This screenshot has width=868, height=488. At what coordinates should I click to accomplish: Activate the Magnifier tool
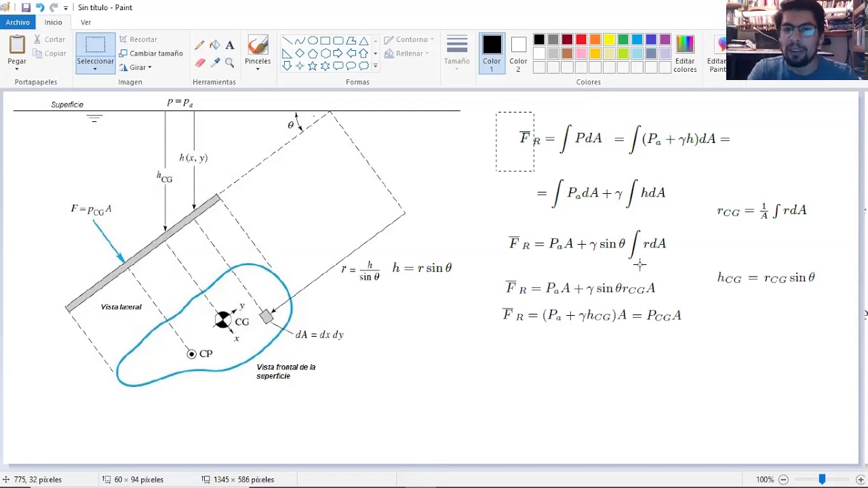pos(230,62)
